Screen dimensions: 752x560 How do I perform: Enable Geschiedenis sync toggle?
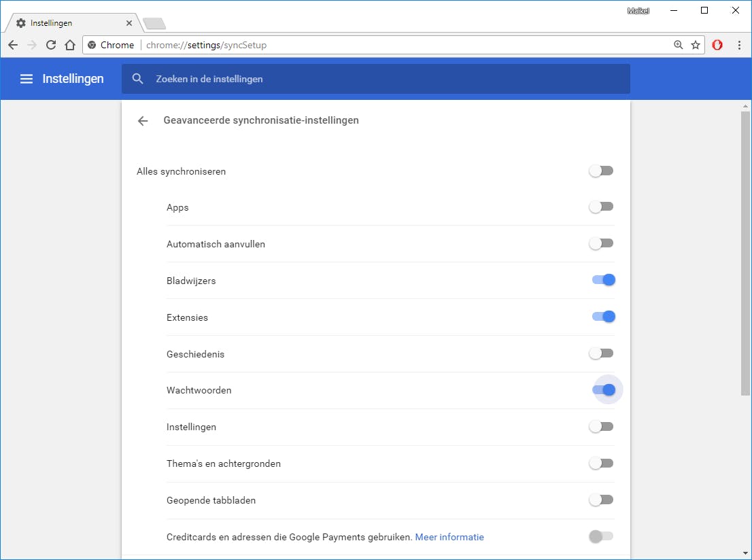[x=602, y=353]
